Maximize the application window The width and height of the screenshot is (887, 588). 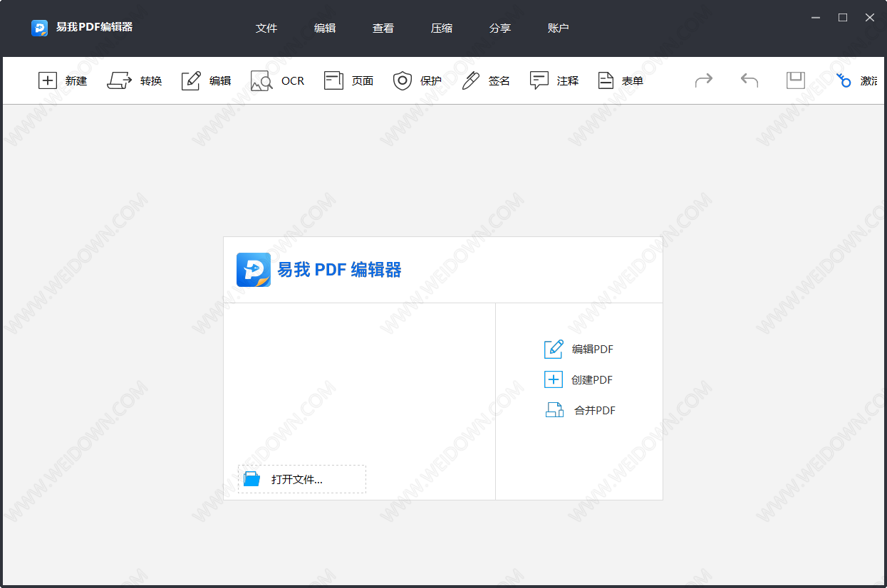pos(843,18)
